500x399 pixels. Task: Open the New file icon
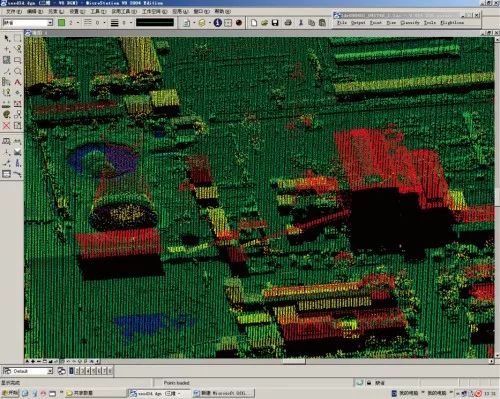254,23
